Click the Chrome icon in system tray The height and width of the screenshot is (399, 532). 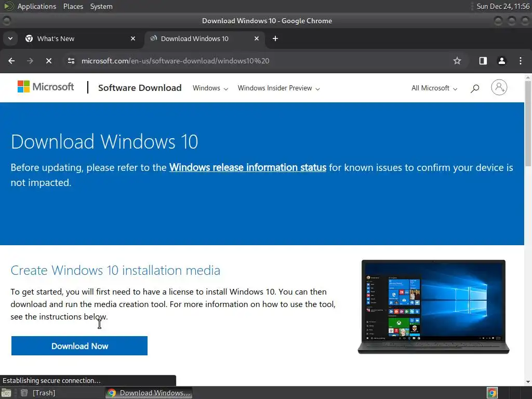click(492, 393)
